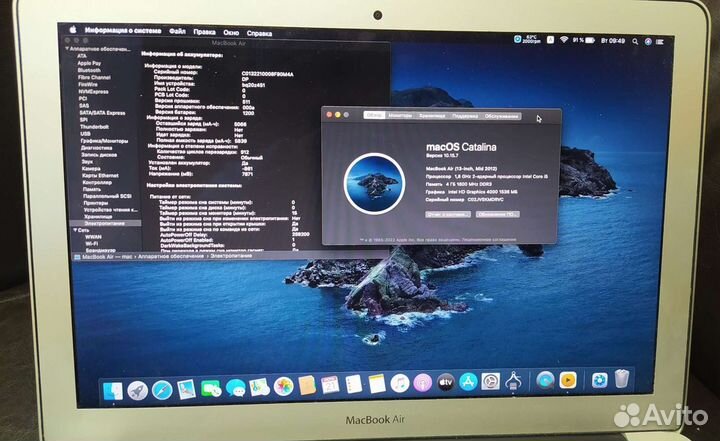Click the Обновление ПО button
The image size is (720, 441).
coord(497,214)
